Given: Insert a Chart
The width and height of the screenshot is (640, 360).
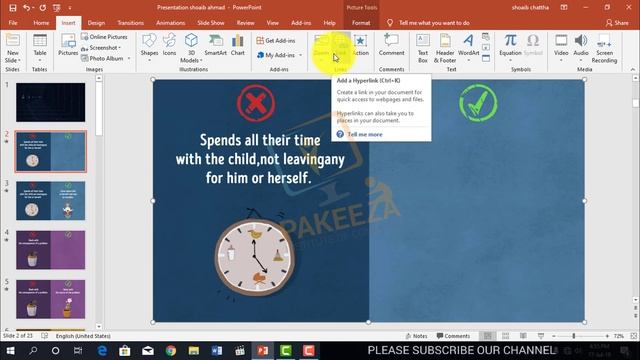Looking at the screenshot, I should tap(238, 45).
